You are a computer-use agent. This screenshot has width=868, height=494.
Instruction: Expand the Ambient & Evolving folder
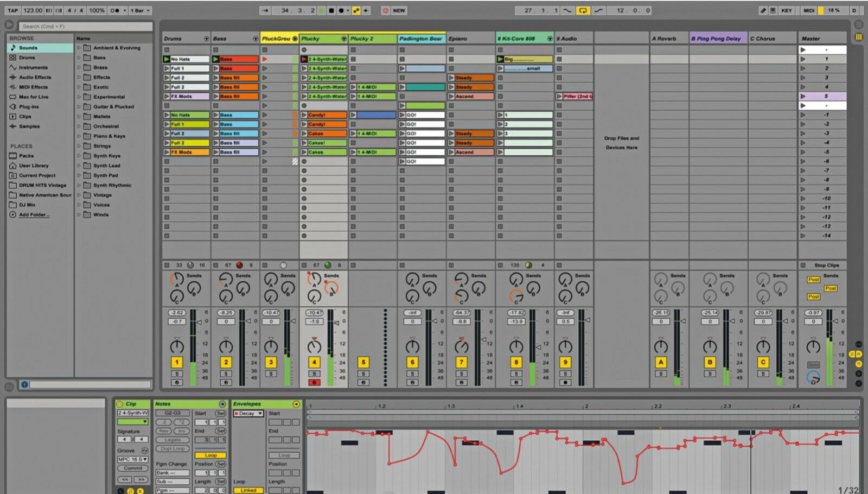(x=79, y=48)
